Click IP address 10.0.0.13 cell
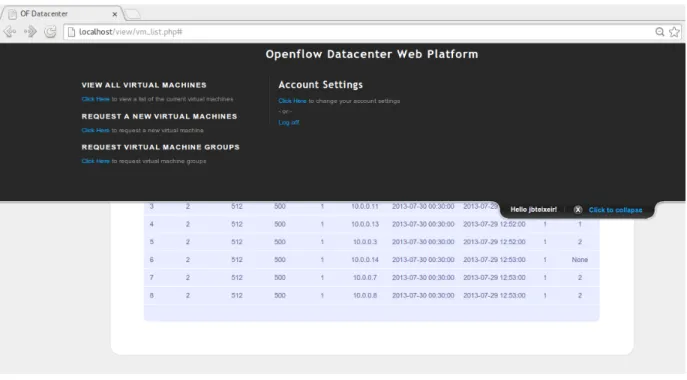Screen dimensions: 687x380 tap(365, 224)
